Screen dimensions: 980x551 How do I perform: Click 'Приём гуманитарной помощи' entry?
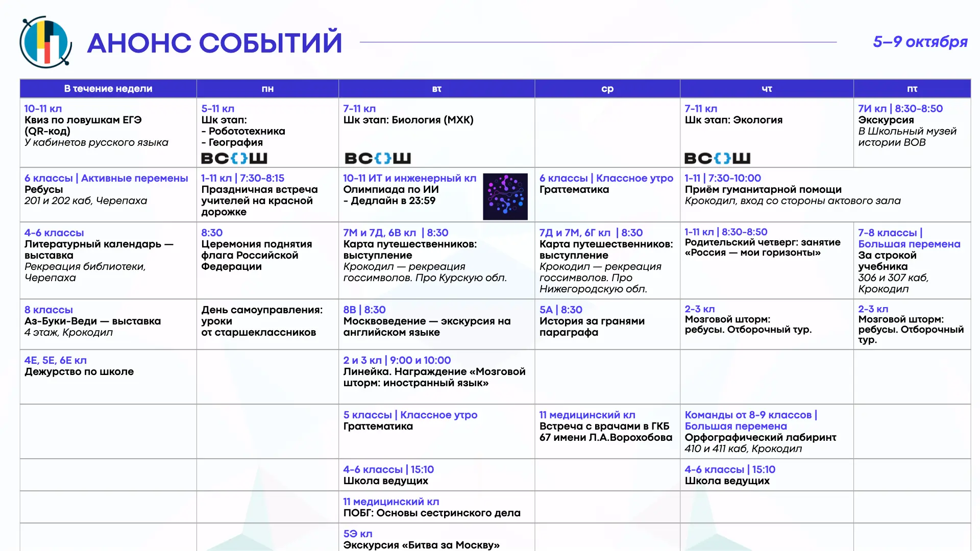(763, 189)
